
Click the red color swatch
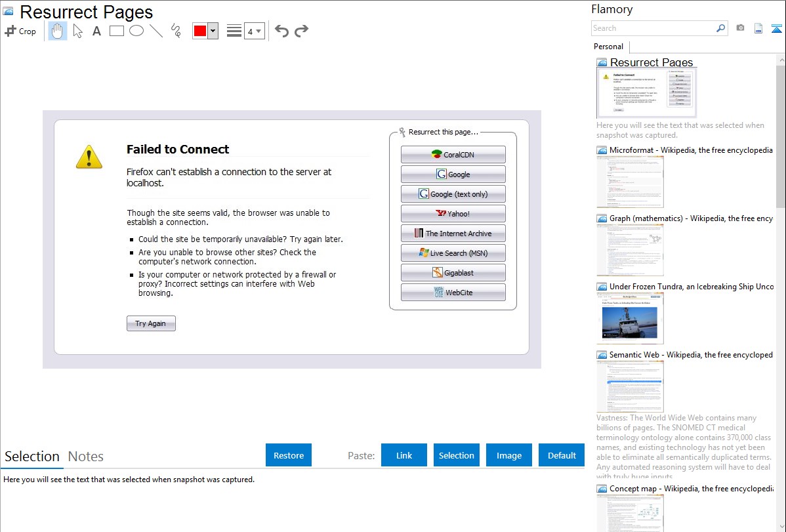[x=200, y=31]
